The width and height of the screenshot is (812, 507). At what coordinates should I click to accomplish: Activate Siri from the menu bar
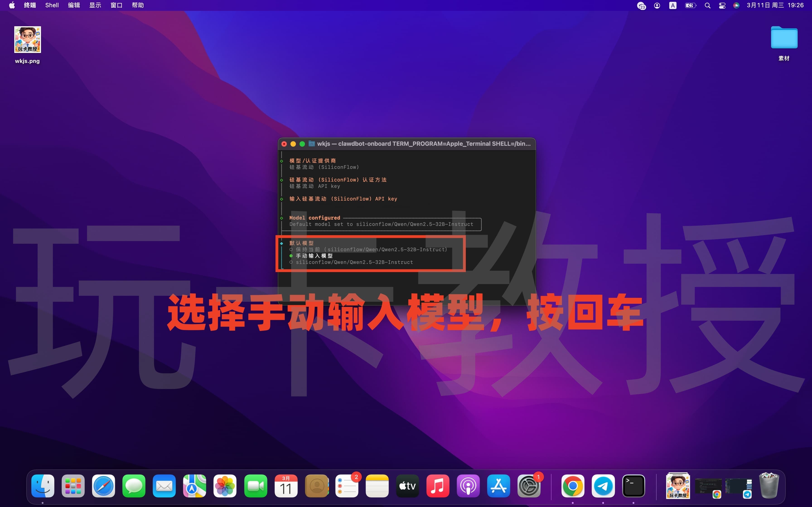pos(736,5)
